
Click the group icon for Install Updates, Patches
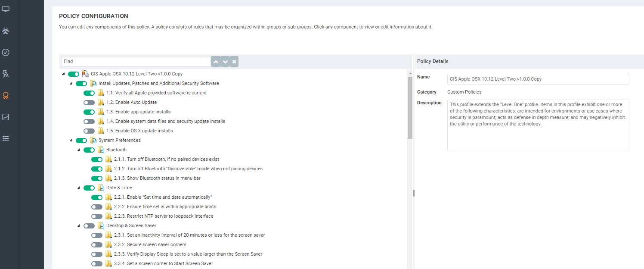93,83
